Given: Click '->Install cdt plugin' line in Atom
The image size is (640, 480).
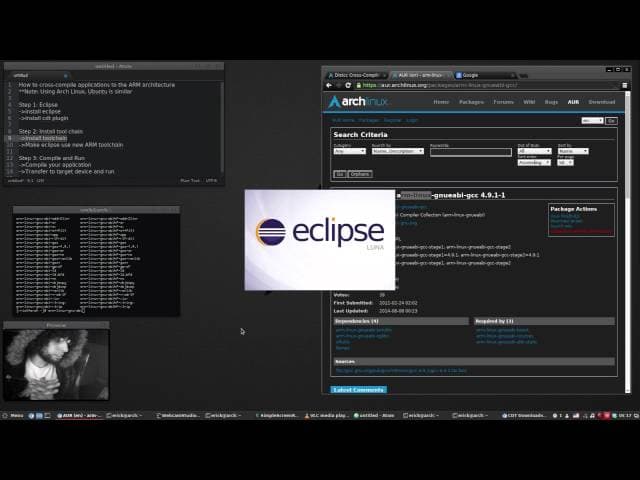Looking at the screenshot, I should point(43,118).
